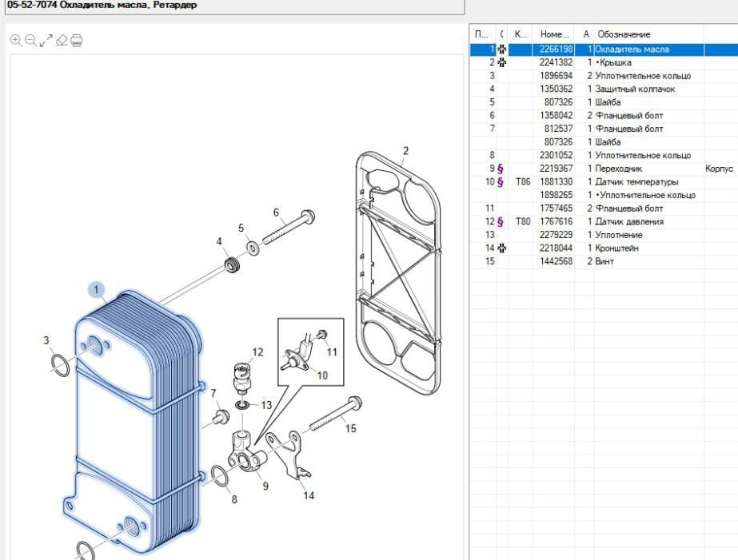Fit the diagram using the expand arrows icon

tap(46, 40)
